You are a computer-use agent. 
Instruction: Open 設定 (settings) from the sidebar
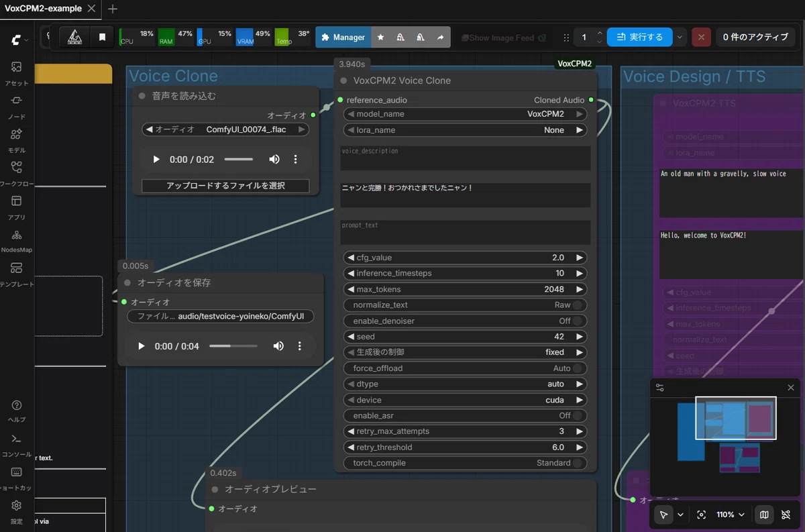[x=17, y=511]
